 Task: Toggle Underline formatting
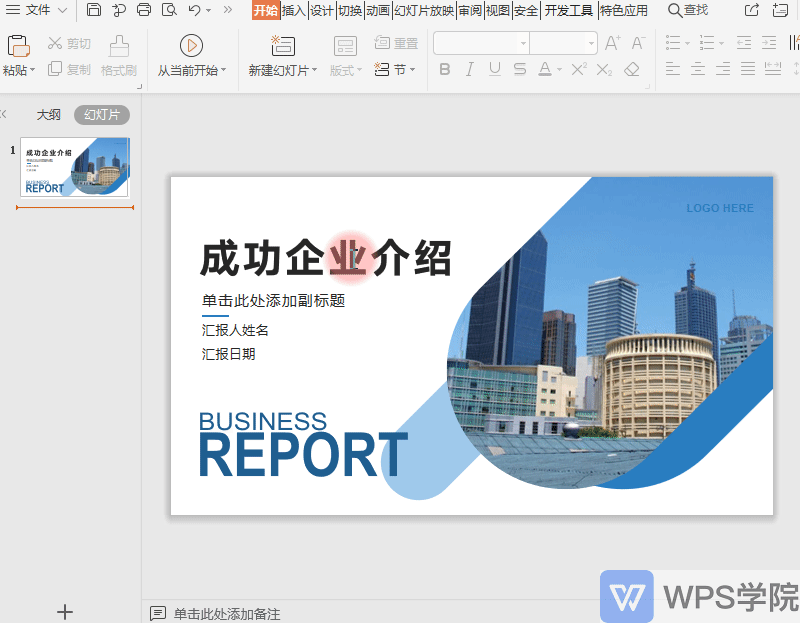tap(494, 69)
